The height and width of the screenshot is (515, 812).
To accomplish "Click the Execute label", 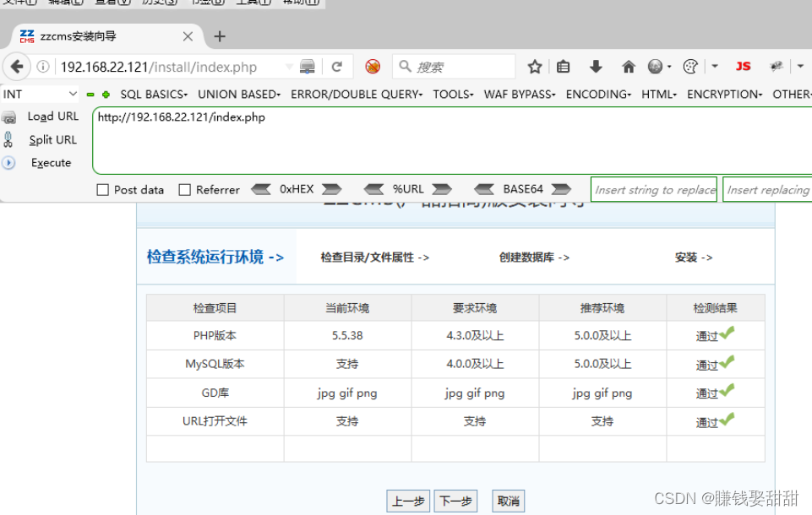I will pyautogui.click(x=51, y=163).
